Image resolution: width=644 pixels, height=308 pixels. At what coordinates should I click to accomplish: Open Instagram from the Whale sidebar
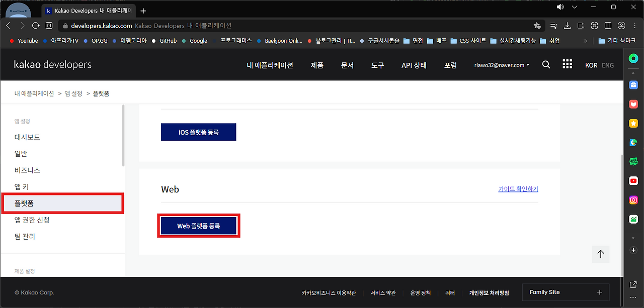tap(633, 199)
